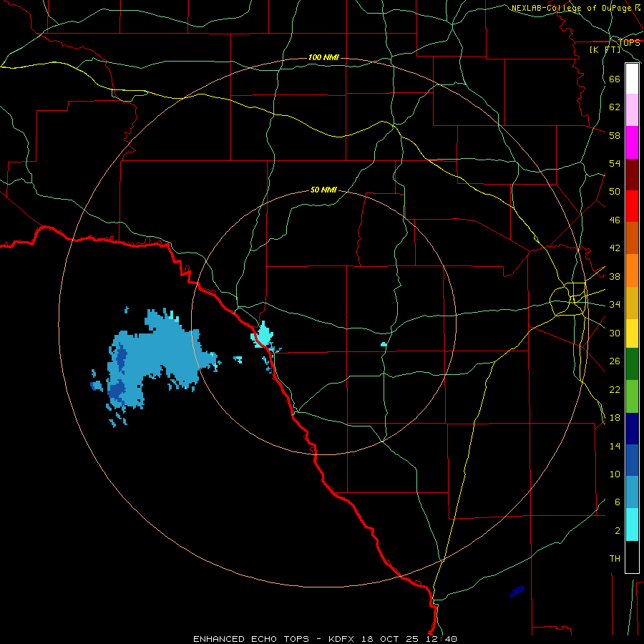Click the magenta legend swatch
Viewport: 644px width, 644px height.
coord(632,142)
